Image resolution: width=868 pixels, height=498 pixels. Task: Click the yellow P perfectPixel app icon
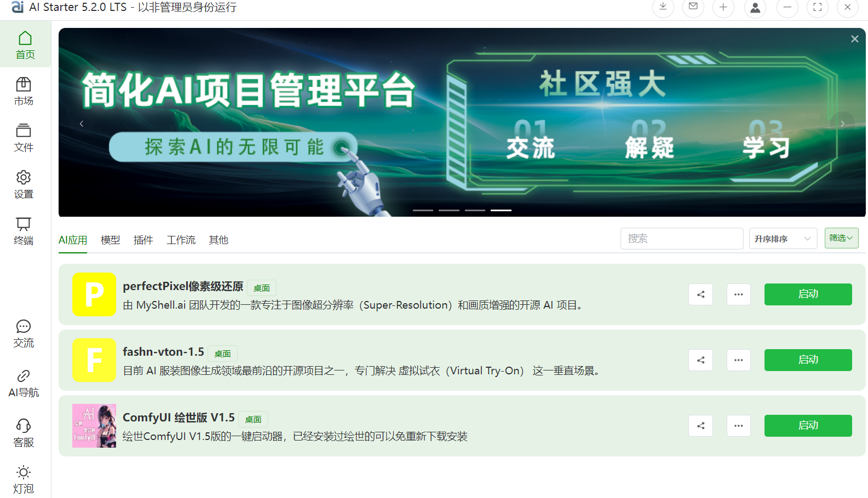click(94, 294)
